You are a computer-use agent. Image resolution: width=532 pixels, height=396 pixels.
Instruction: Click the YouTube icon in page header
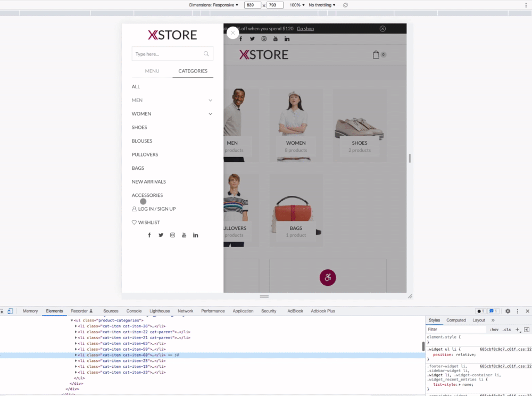click(x=275, y=39)
